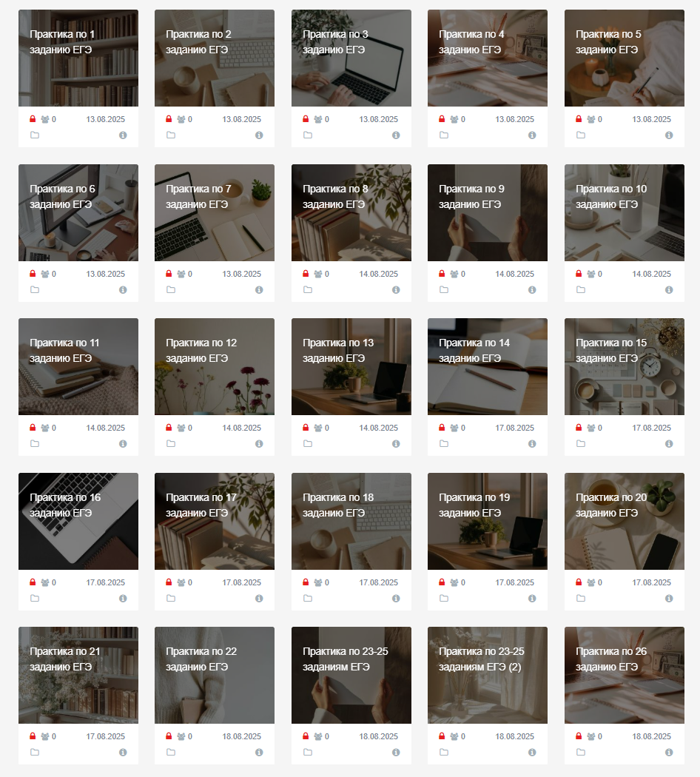Open Практика по 5 заданию ЕГЭ thumbnail
The width and height of the screenshot is (700, 777).
click(x=625, y=58)
